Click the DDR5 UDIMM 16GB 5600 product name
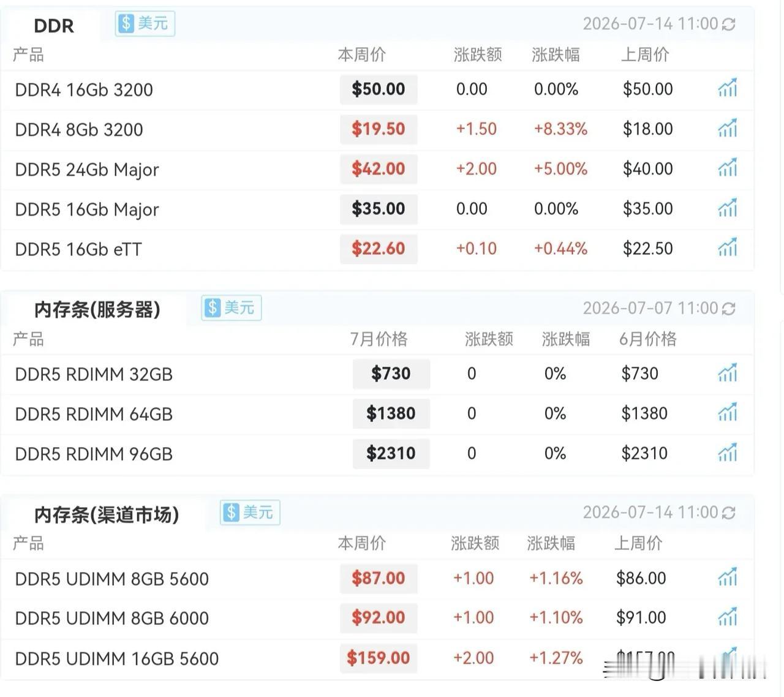 tap(117, 659)
